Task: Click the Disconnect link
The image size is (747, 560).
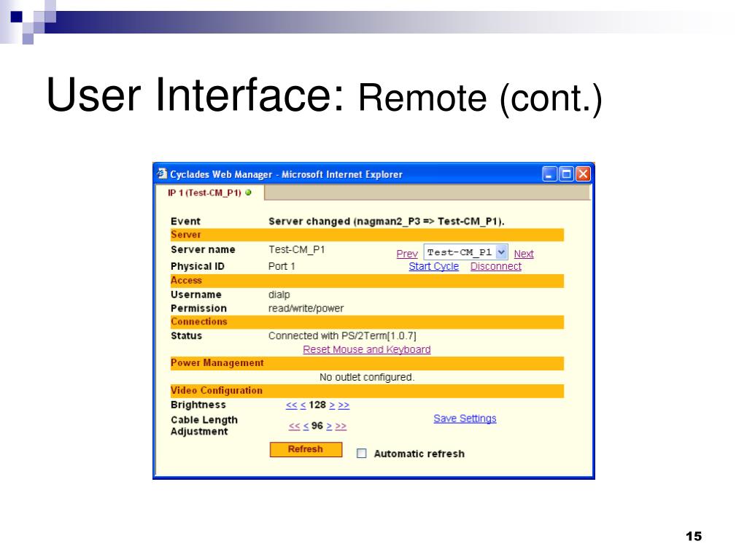Action: coord(496,266)
